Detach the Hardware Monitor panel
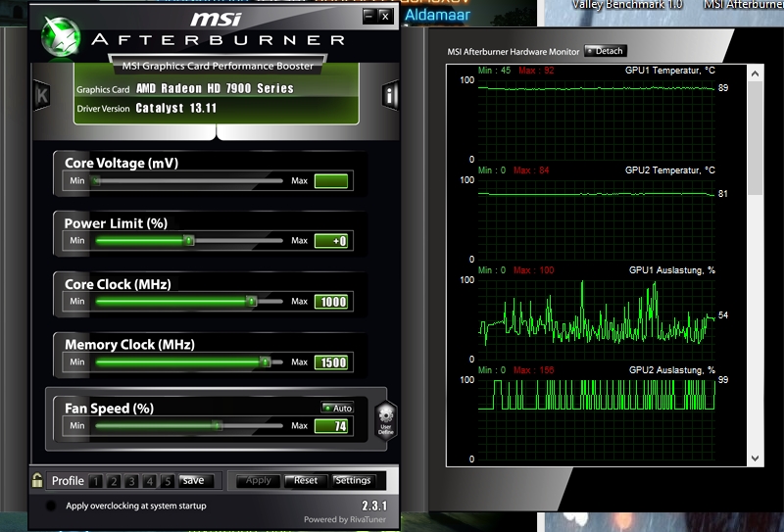This screenshot has width=784, height=532. 606,51
